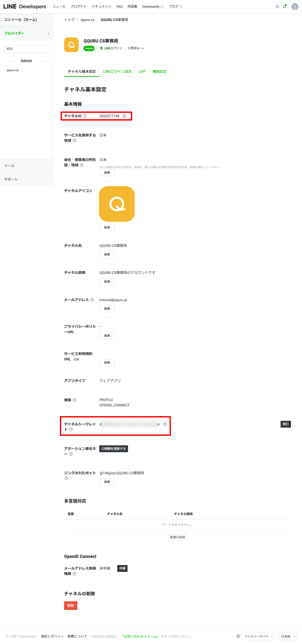The width and height of the screenshot is (302, 644).
Task: Open the ファミリーサイト dropdown
Action: (x=258, y=636)
